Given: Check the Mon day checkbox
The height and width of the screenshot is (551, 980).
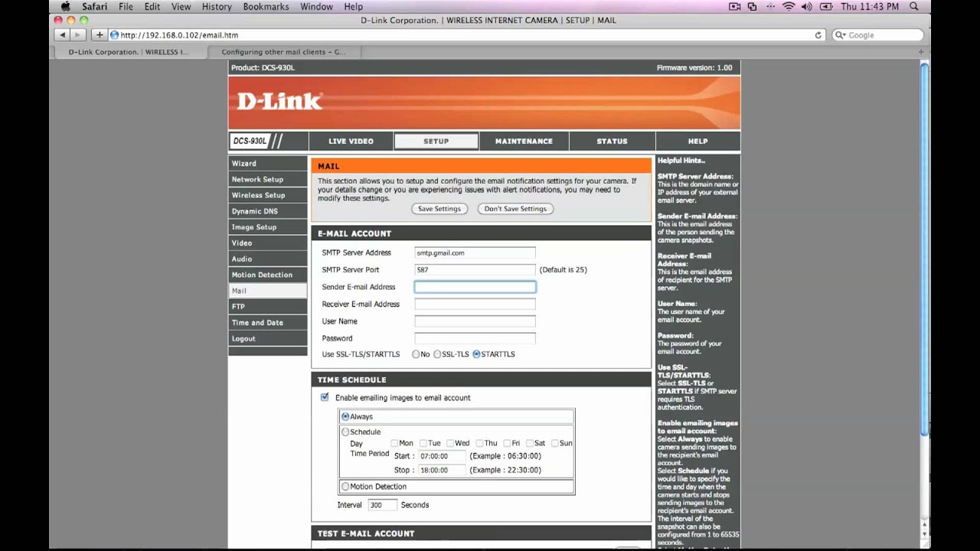Looking at the screenshot, I should [x=394, y=443].
